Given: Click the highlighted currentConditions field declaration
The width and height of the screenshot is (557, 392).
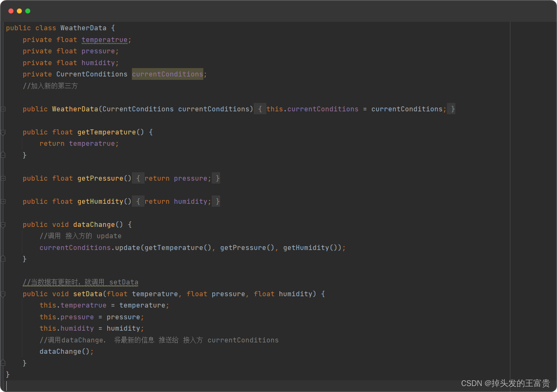Looking at the screenshot, I should (168, 74).
